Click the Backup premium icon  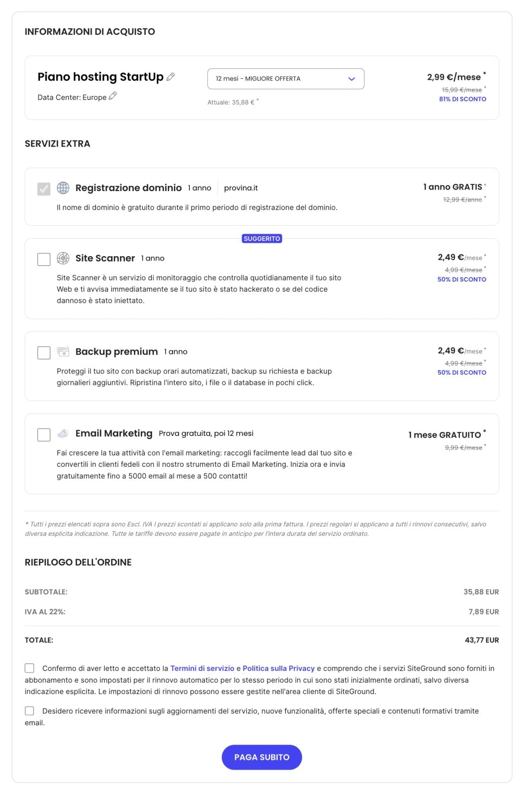coord(64,352)
